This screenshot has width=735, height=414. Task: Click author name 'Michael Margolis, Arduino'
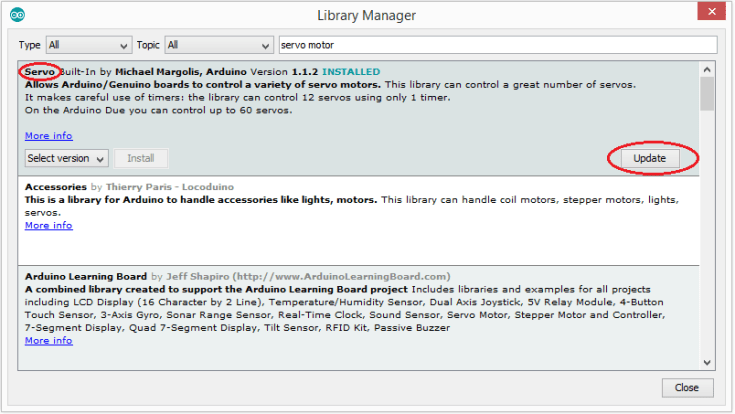pyautogui.click(x=181, y=72)
